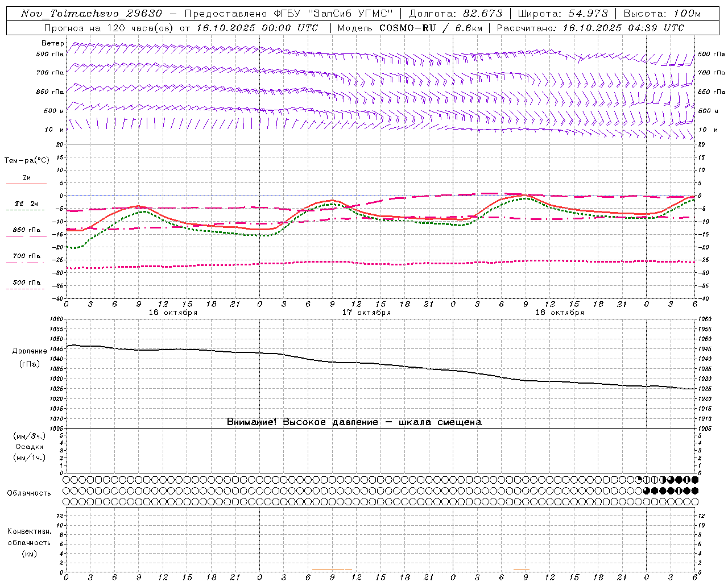
Task: Click the Долгота: 82.673 header value
Action: point(456,14)
